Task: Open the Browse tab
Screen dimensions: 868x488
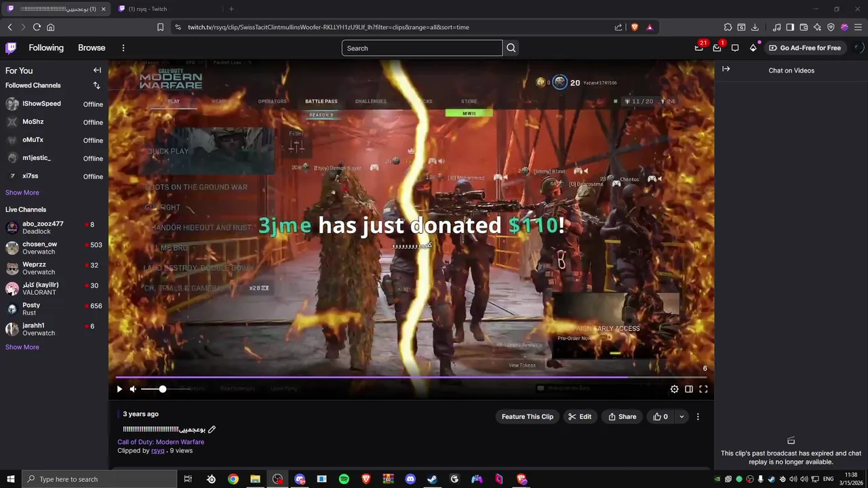Action: (92, 48)
